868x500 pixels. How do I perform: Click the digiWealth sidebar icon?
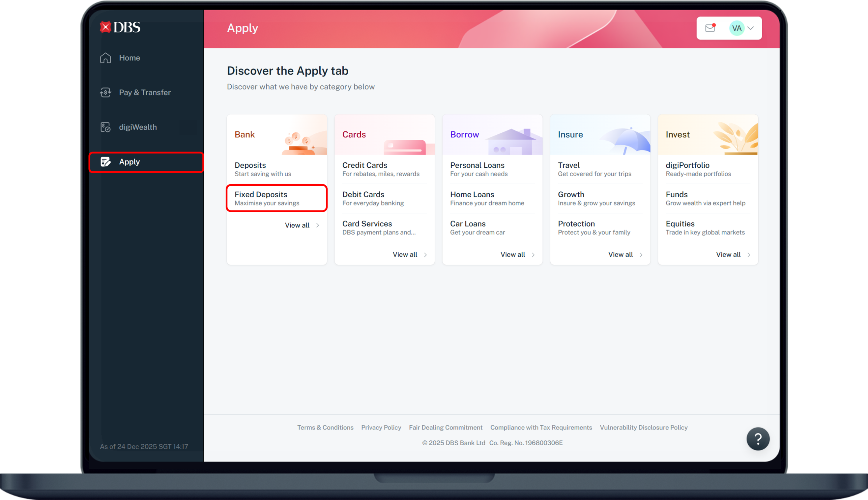click(105, 127)
